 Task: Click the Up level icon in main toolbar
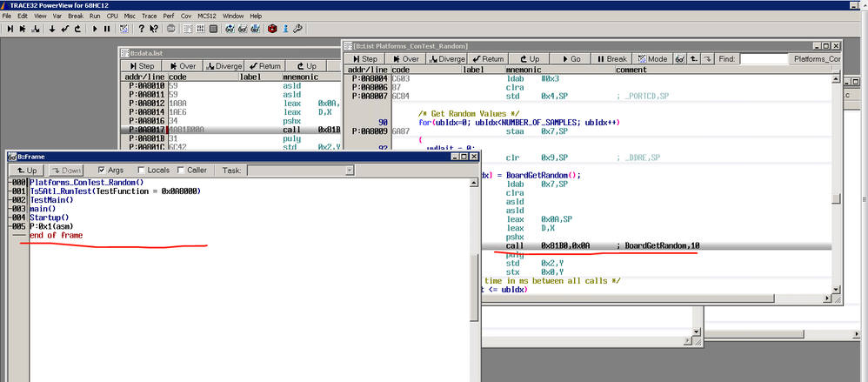(77, 29)
